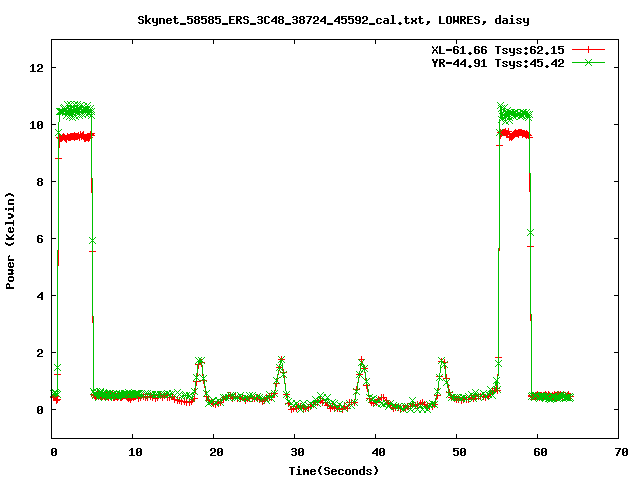The height and width of the screenshot is (480, 640).
Task: Click the x-axis tick label 40
Action: tap(378, 452)
